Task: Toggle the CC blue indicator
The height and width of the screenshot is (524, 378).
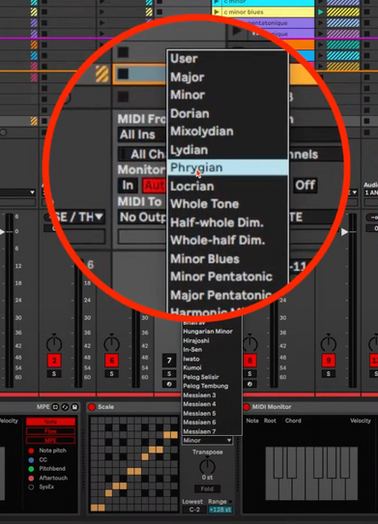Action: (x=31, y=460)
